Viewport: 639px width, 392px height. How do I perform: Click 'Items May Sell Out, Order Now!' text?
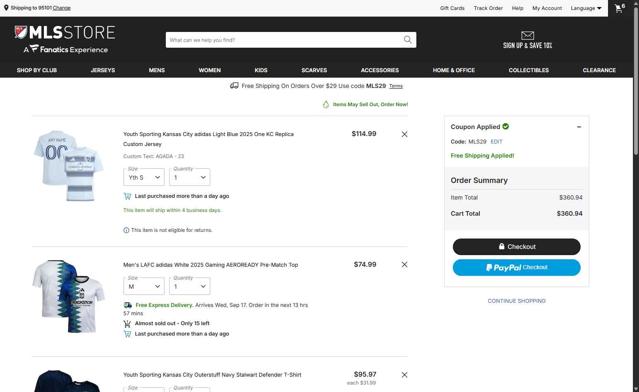point(370,104)
